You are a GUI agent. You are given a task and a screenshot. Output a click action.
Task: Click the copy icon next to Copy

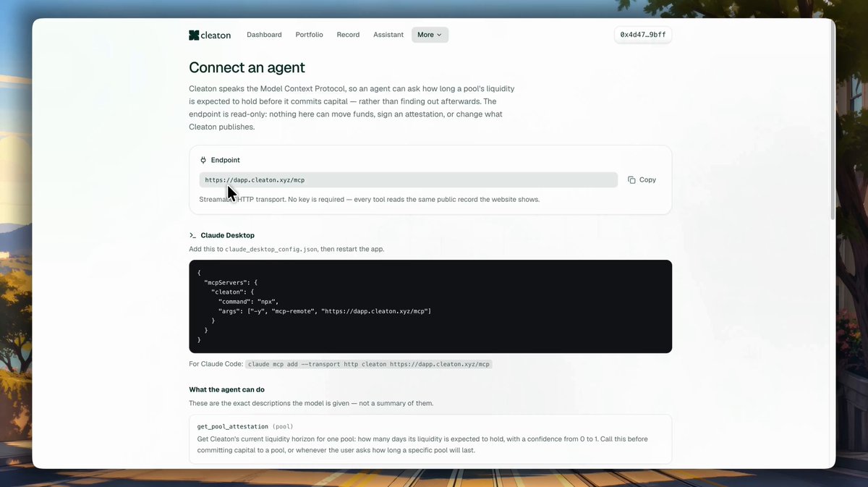(631, 179)
